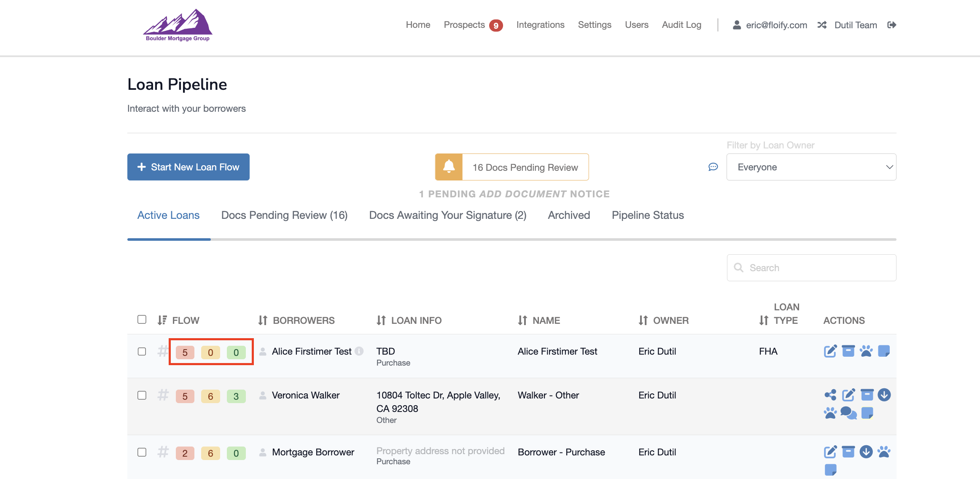The width and height of the screenshot is (980, 479).
Task: Check the select-all checkbox in table header
Action: (142, 319)
